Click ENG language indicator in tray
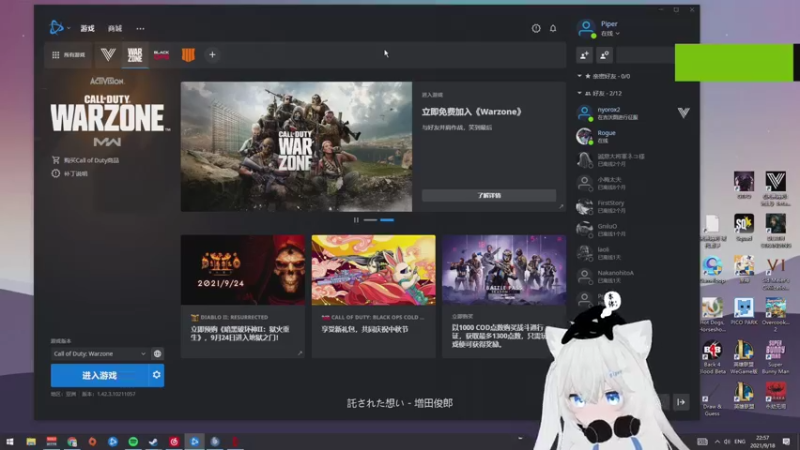This screenshot has height=450, width=800. pyautogui.click(x=740, y=441)
